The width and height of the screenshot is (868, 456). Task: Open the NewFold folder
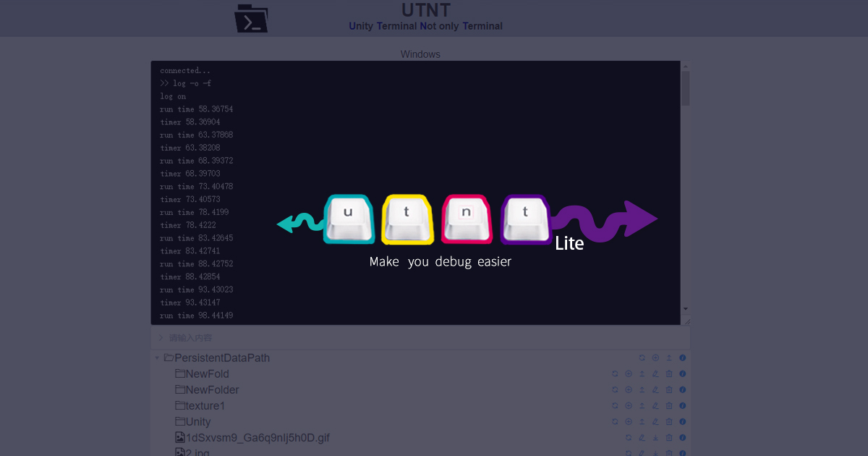tap(202, 373)
